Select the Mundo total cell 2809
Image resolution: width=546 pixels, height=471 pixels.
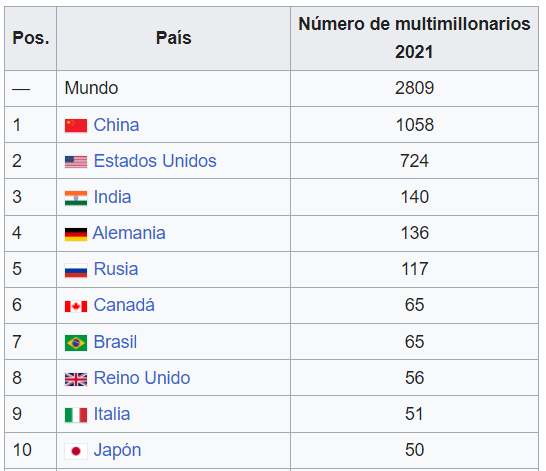[x=414, y=88]
